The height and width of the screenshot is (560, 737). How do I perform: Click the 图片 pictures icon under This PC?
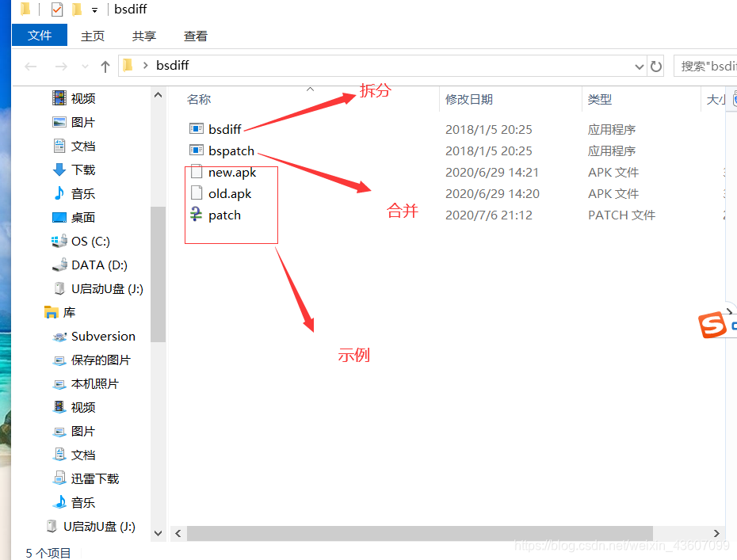[x=59, y=122]
